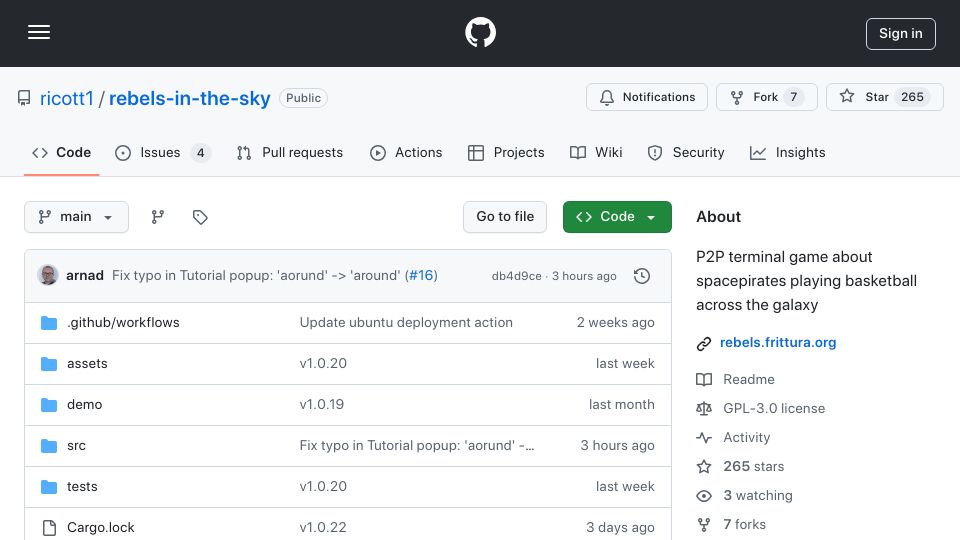Image resolution: width=960 pixels, height=540 pixels.
Task: Click the Fork count badge 7
Action: pyautogui.click(x=793, y=97)
